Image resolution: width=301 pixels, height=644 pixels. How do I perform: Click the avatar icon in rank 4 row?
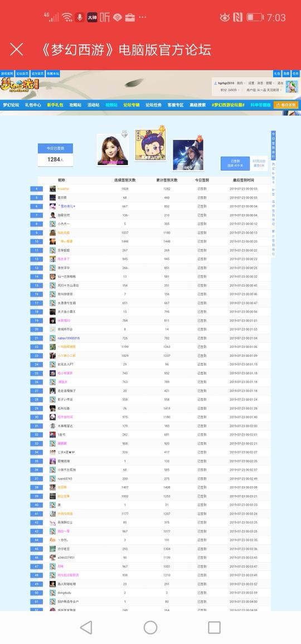(x=52, y=189)
